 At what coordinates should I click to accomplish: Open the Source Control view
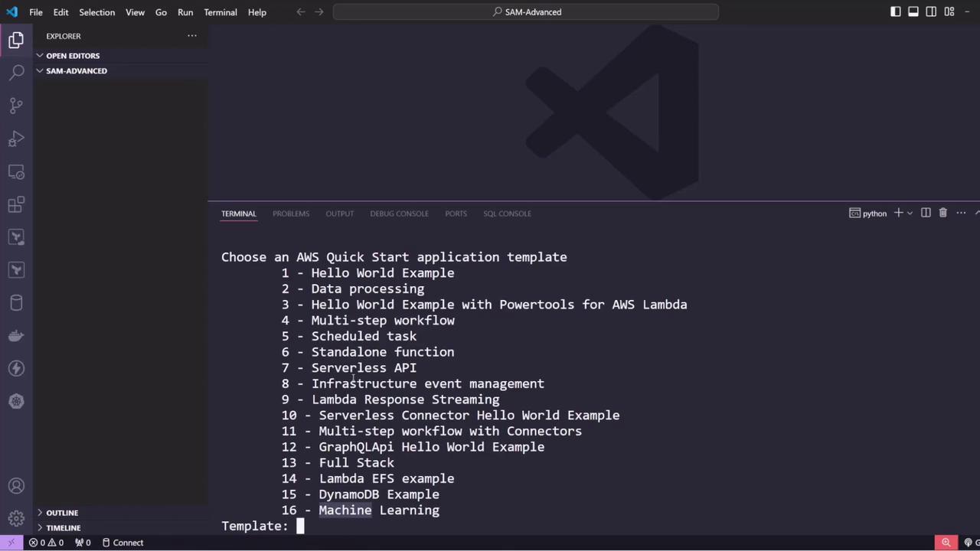16,106
